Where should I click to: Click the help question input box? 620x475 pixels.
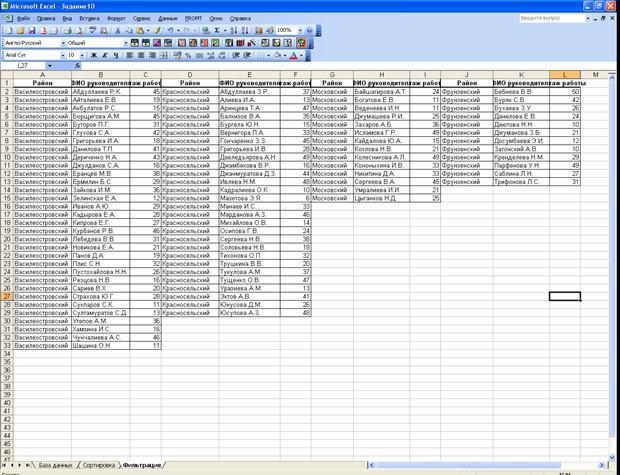tap(552, 18)
